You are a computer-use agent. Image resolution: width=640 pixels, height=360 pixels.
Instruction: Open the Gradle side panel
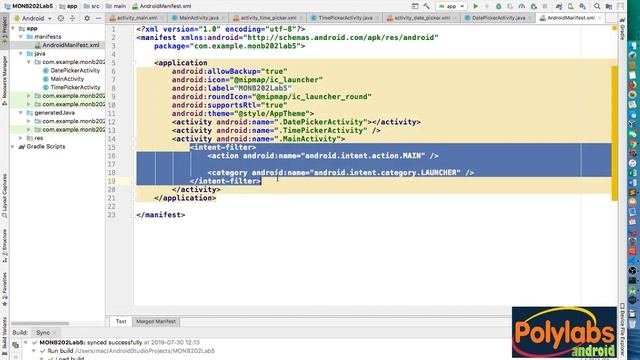pyautogui.click(x=622, y=30)
